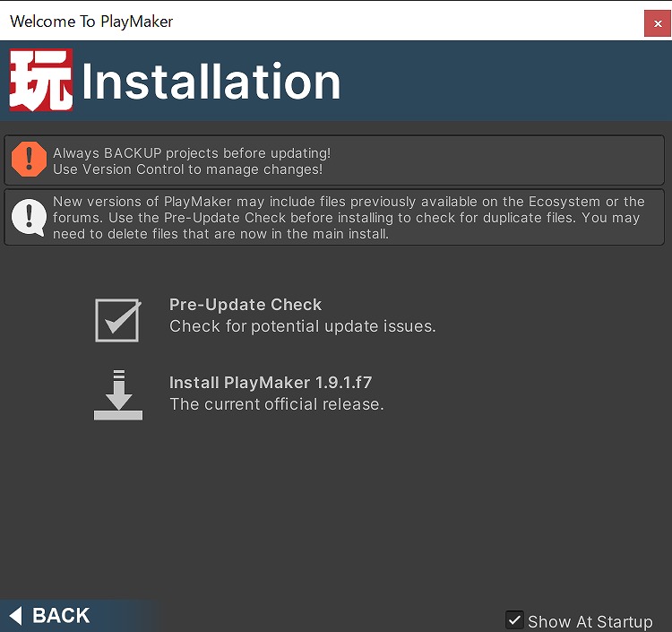Click 'Check for potential update issues.' text

[303, 326]
